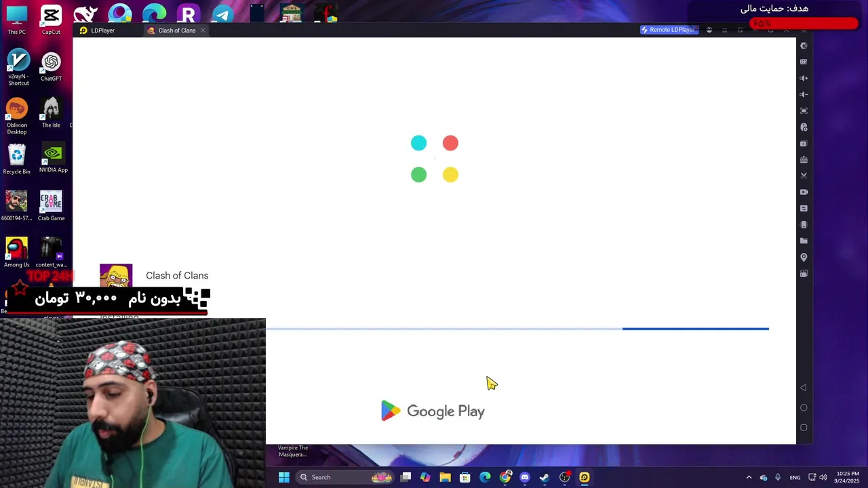Open Windows Start menu
868x488 pixels.
pyautogui.click(x=284, y=477)
